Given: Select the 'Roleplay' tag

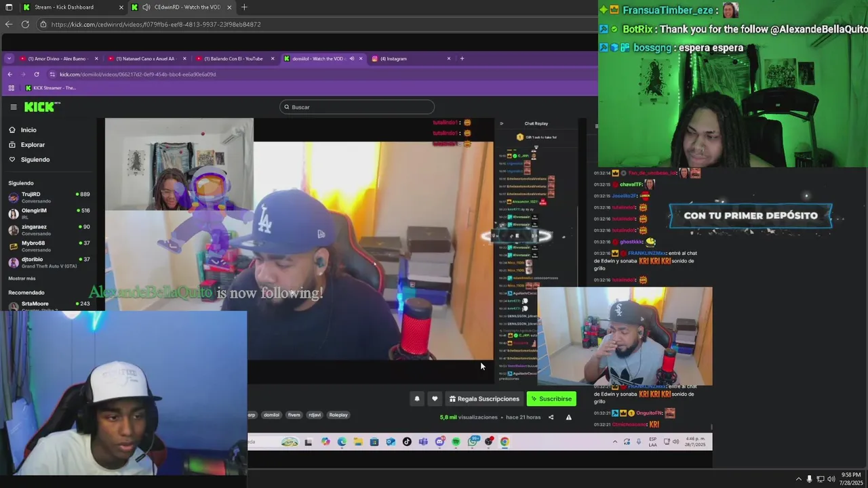Looking at the screenshot, I should tap(338, 415).
